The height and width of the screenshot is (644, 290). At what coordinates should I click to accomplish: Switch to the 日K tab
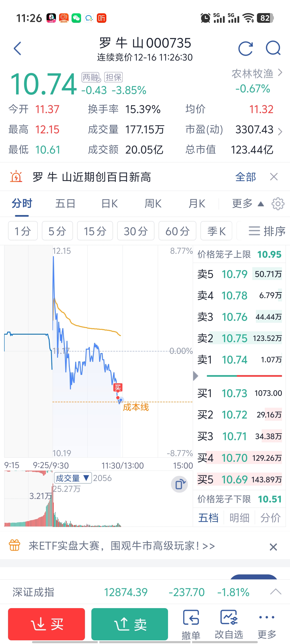[x=109, y=204]
